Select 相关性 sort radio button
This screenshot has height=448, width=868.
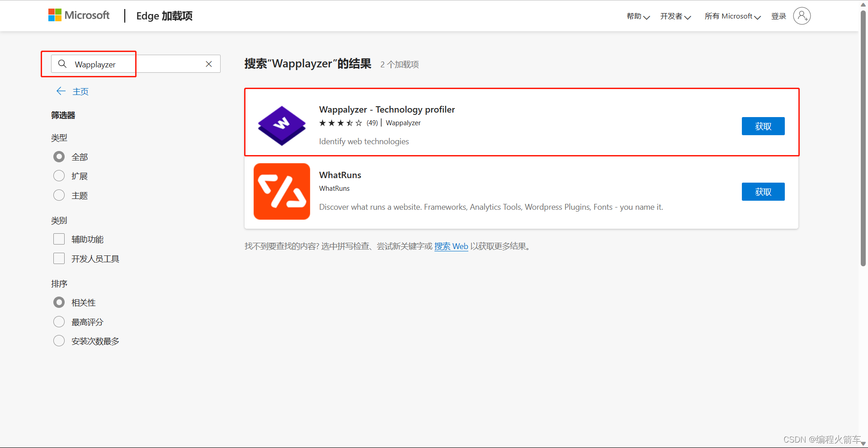point(59,302)
